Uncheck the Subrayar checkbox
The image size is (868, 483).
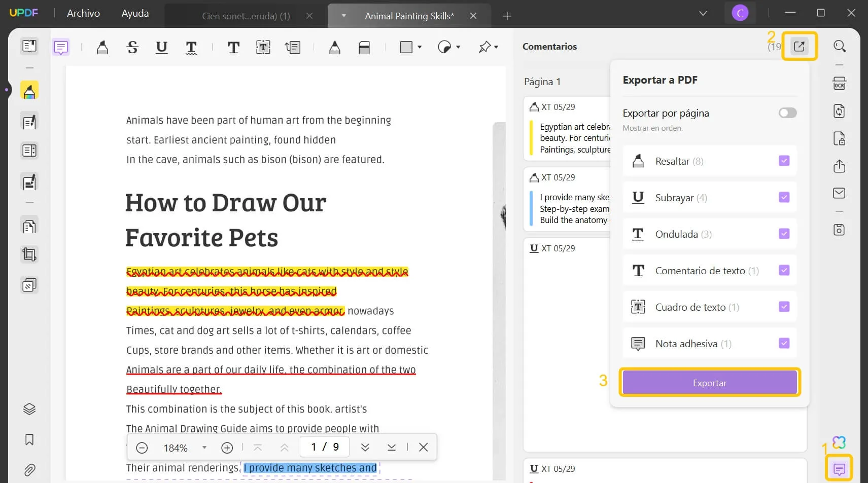click(x=784, y=197)
